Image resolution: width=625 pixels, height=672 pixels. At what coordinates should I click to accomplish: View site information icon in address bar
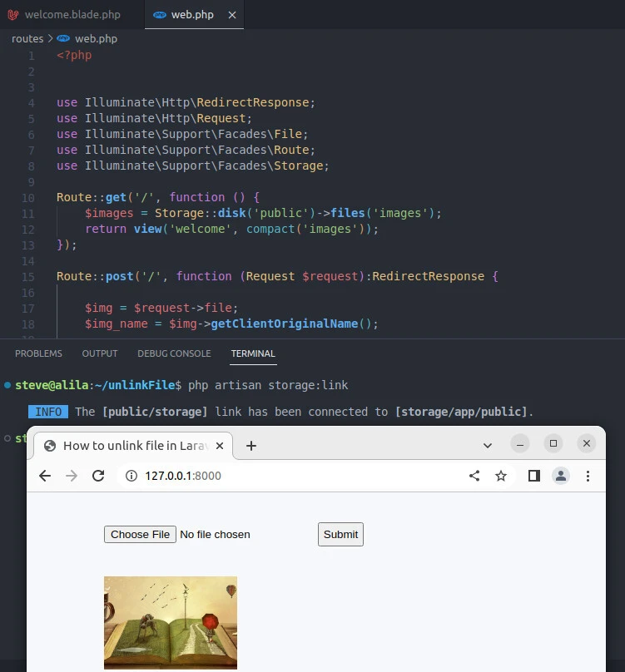click(x=131, y=476)
